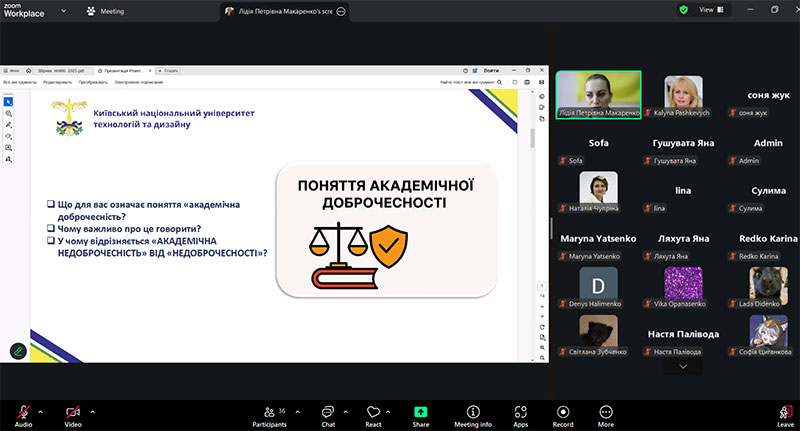
Task: Click the green annotation pencil button
Action: 18,351
